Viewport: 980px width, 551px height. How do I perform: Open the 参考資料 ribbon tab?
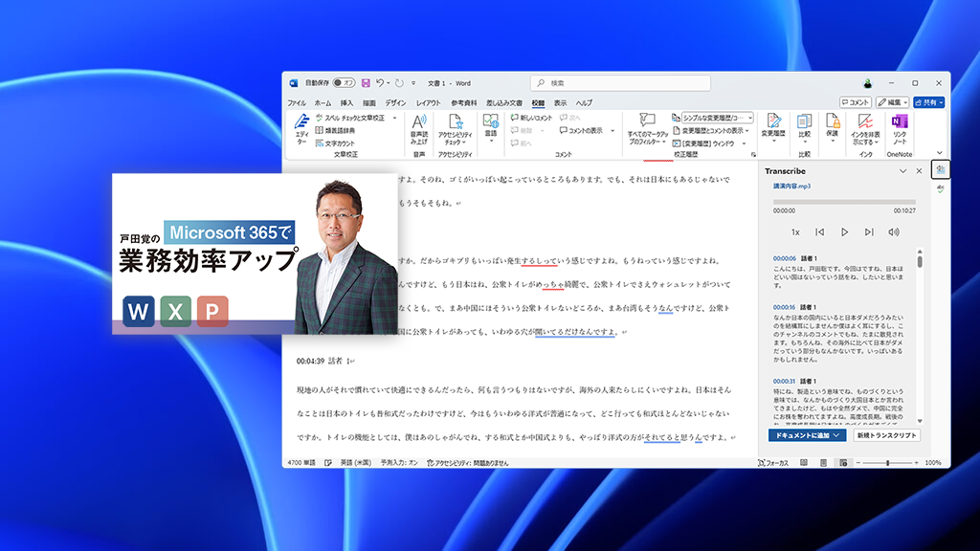click(x=464, y=102)
